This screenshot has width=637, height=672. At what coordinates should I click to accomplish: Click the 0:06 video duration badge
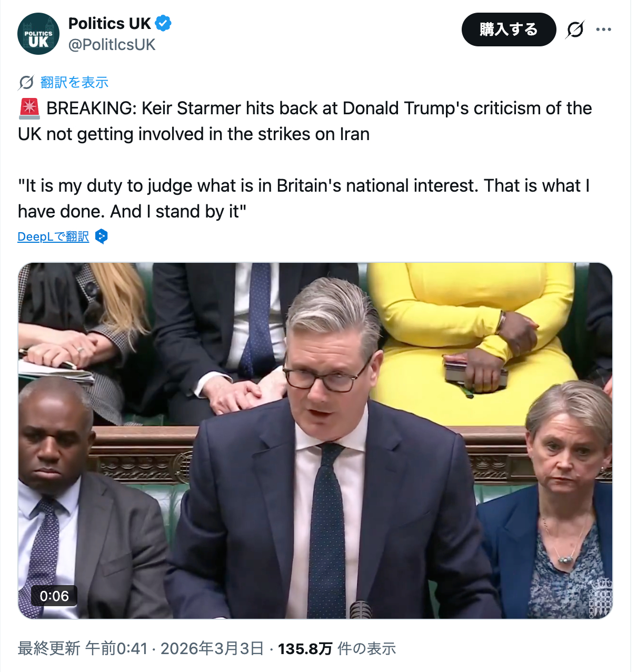tap(54, 596)
